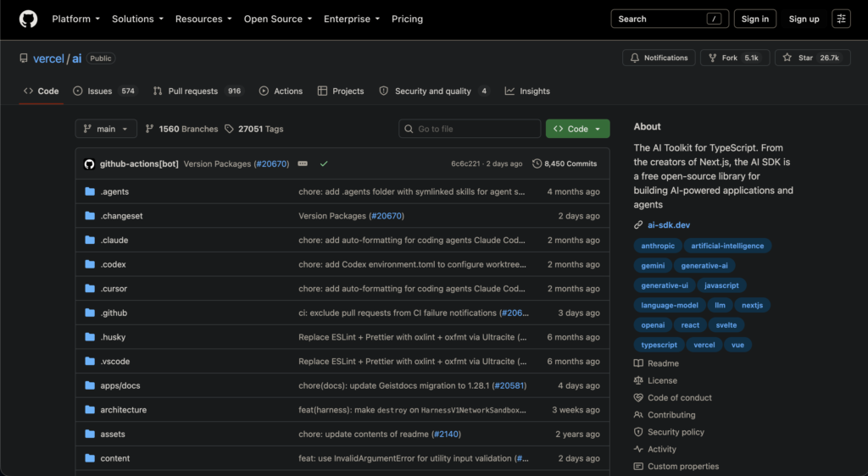Screen dimensions: 868x476
Task: Switch to the Security and quality tab
Action: pyautogui.click(x=434, y=91)
